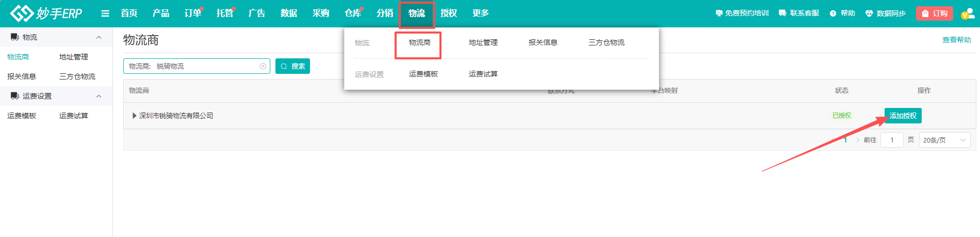Open the 授权 menu
Viewport: 980px width, 237px height.
click(449, 13)
